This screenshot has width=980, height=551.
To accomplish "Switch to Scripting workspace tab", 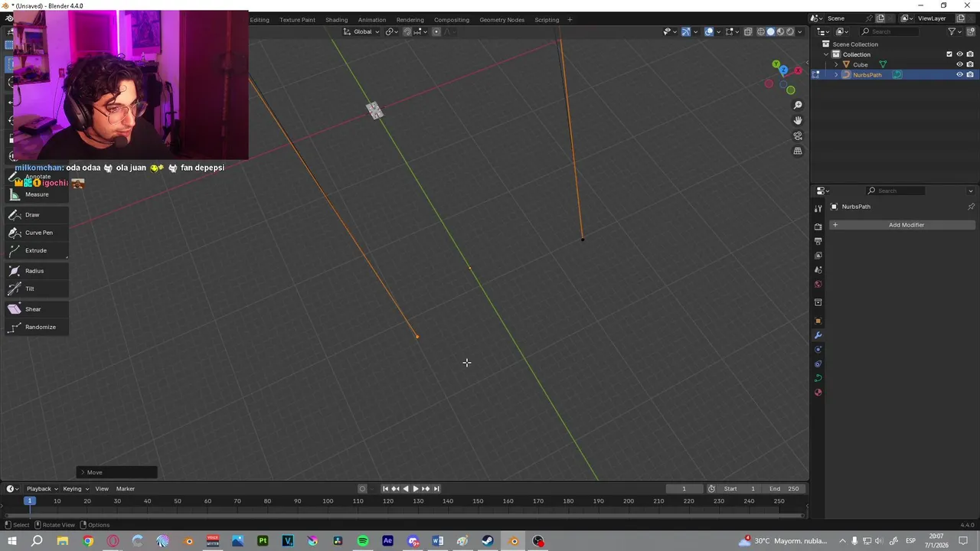I will click(547, 20).
